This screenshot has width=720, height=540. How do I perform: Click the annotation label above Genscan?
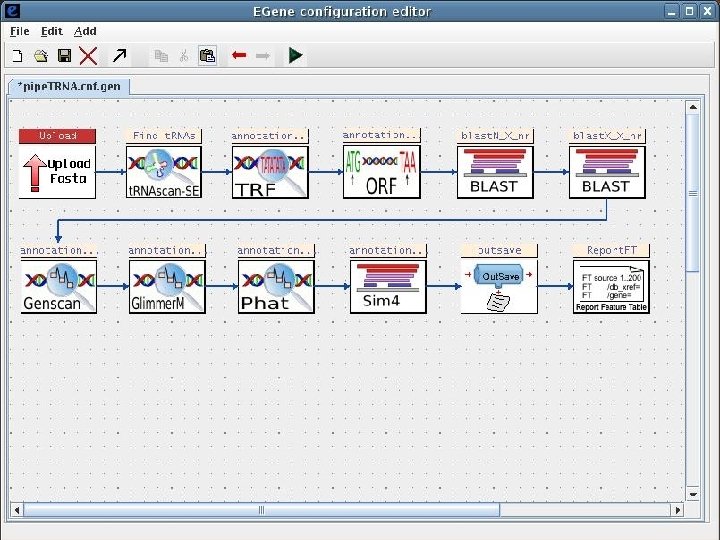tap(59, 251)
